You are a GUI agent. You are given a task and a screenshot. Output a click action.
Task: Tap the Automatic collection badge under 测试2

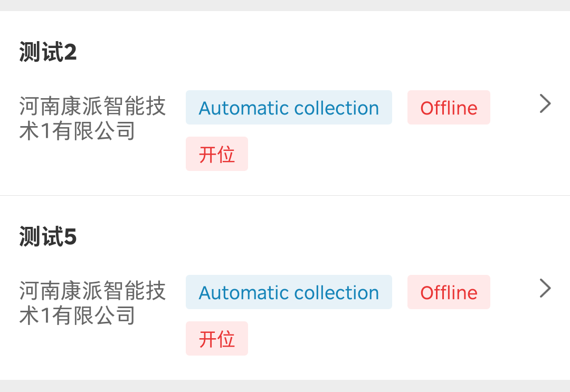click(x=289, y=107)
